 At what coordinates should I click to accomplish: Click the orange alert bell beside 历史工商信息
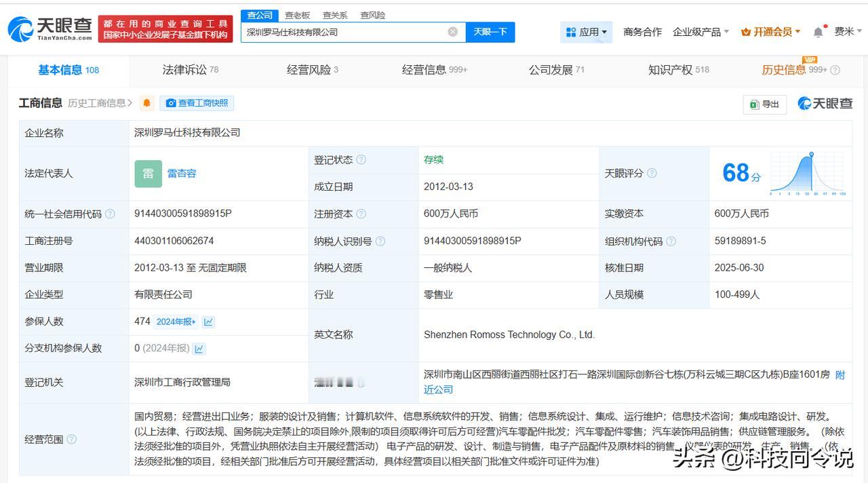pos(147,103)
